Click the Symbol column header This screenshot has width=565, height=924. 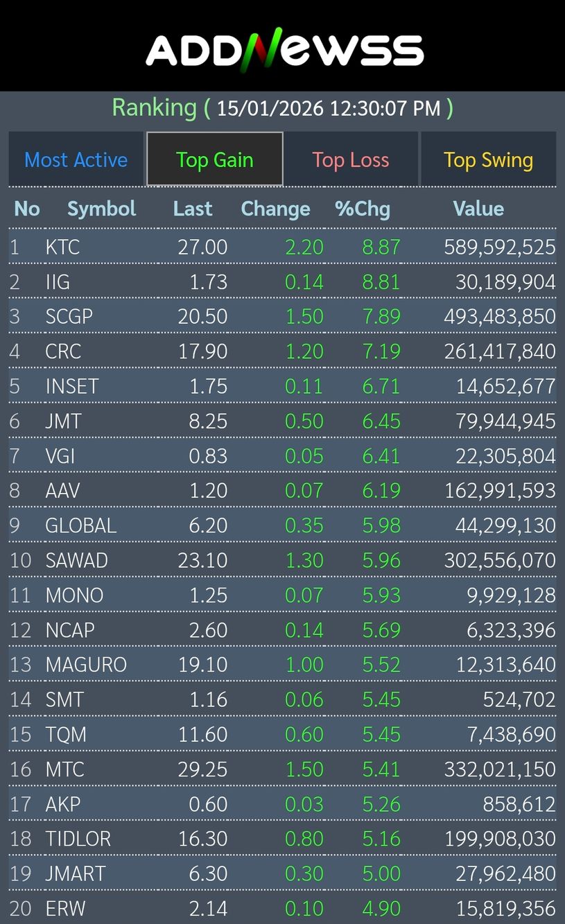click(101, 209)
